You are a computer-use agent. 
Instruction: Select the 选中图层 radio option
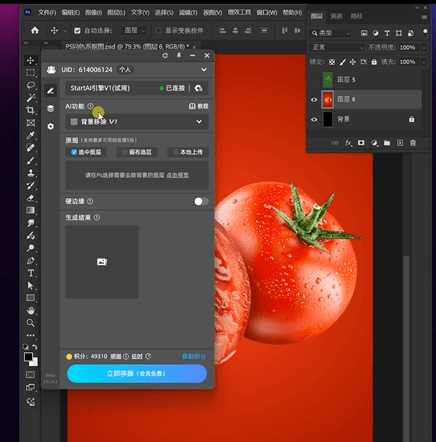pyautogui.click(x=86, y=152)
